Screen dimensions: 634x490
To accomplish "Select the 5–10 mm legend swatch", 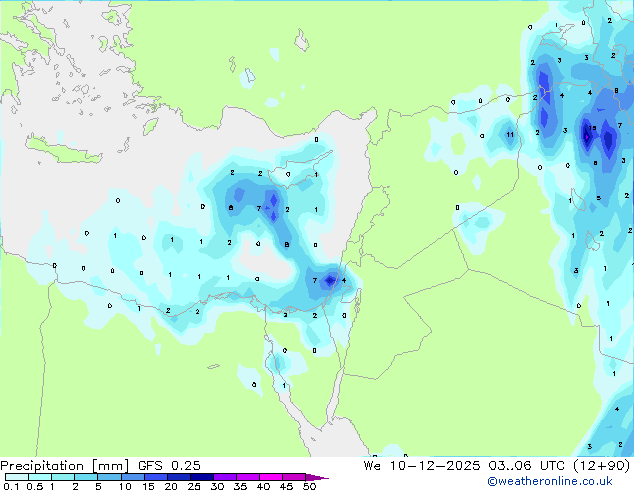I will click(x=110, y=477).
